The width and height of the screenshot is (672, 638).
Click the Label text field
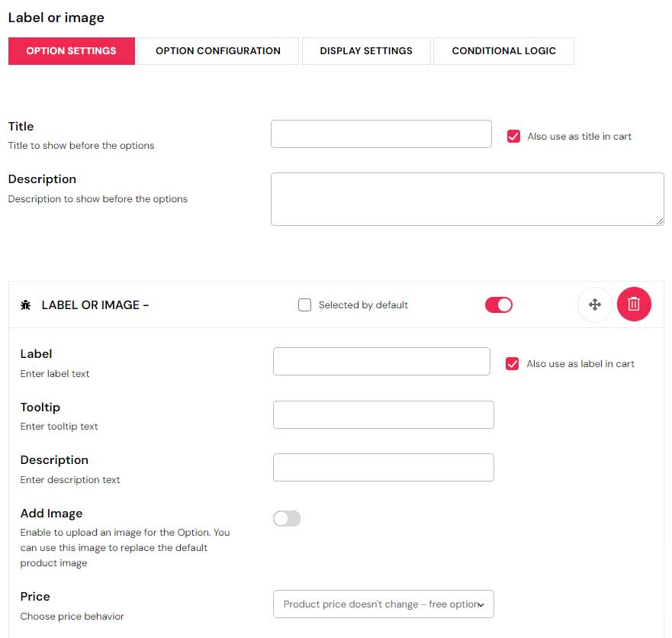[x=381, y=362]
